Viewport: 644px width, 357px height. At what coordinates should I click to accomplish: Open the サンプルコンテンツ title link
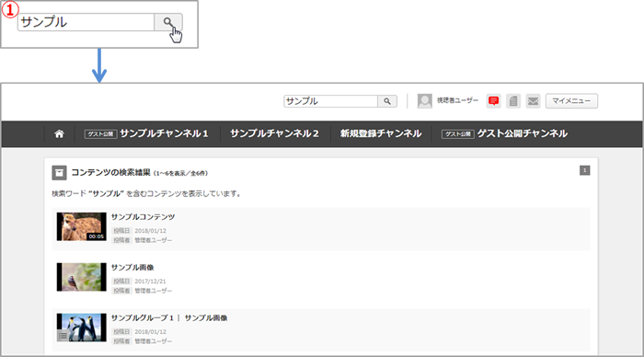tap(143, 217)
